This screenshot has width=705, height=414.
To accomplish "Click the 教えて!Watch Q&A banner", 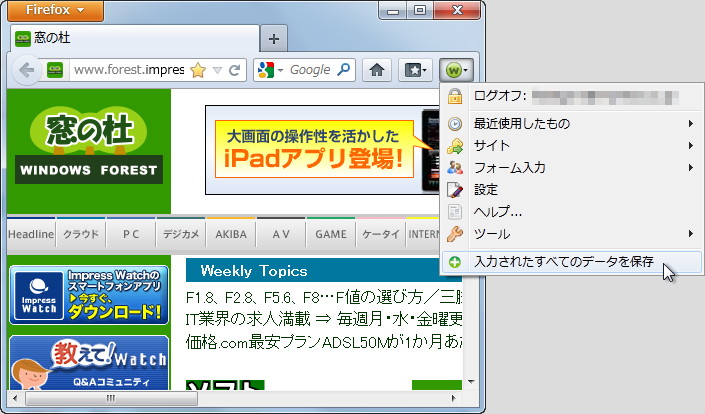I will 89,362.
